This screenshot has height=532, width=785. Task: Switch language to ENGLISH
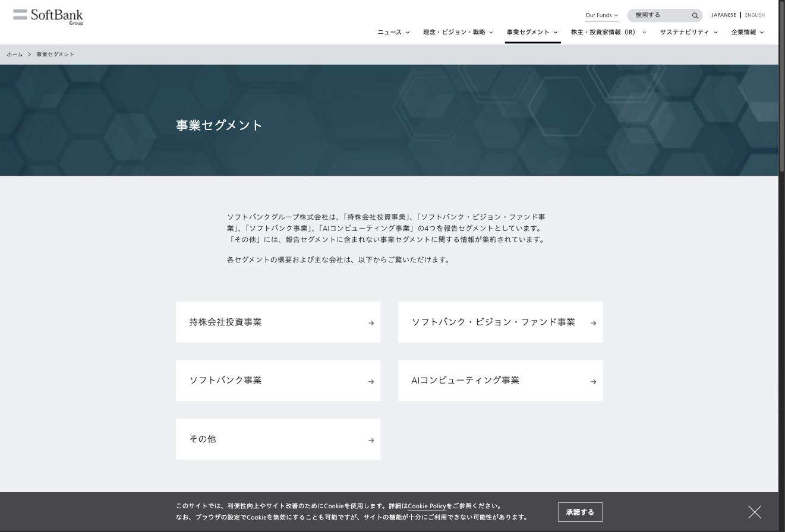click(x=755, y=15)
